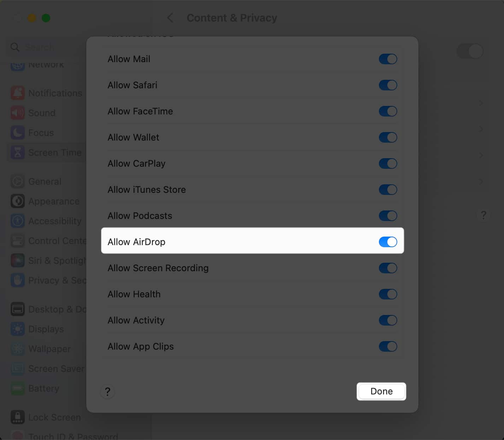Viewport: 504px width, 440px height.
Task: Click the Screen Time hourglass icon
Action: pyautogui.click(x=18, y=152)
